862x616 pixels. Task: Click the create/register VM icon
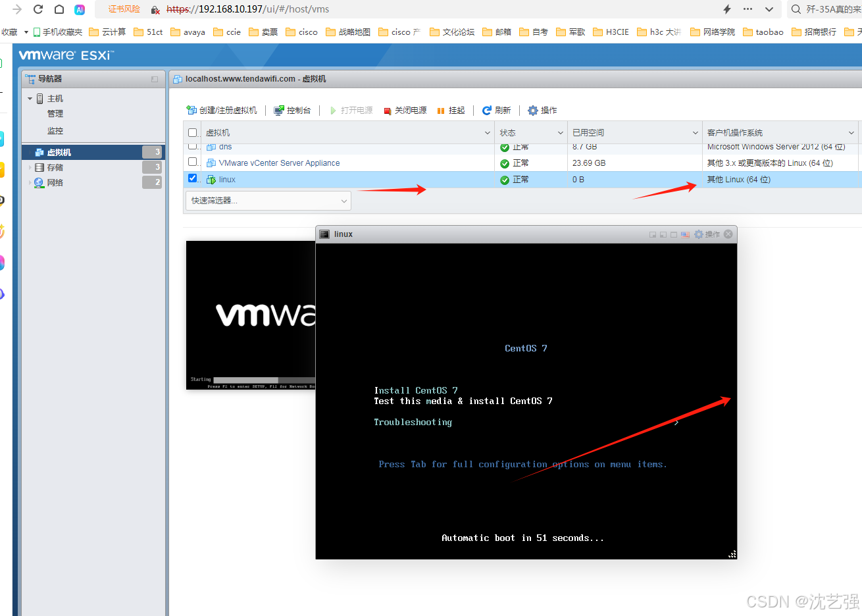191,110
